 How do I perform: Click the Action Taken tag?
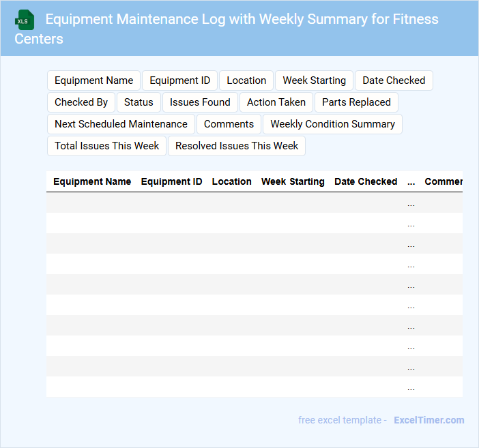click(276, 102)
